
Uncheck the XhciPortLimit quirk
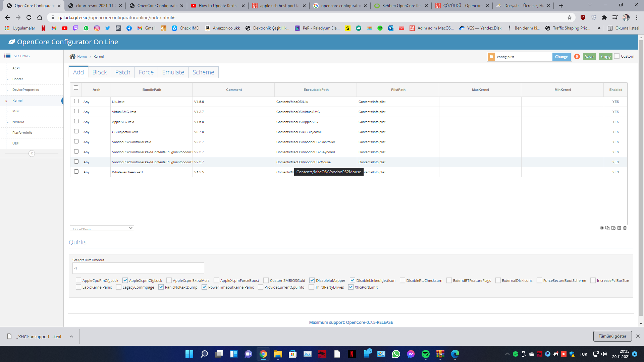351,287
